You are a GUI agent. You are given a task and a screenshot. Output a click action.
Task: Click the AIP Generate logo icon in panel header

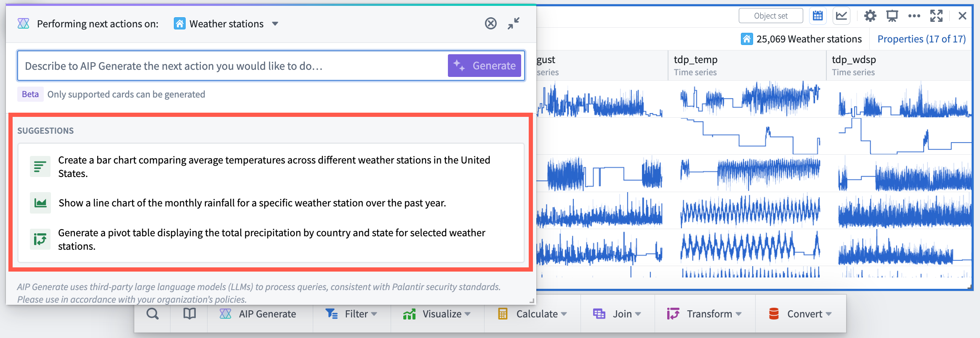(x=24, y=24)
